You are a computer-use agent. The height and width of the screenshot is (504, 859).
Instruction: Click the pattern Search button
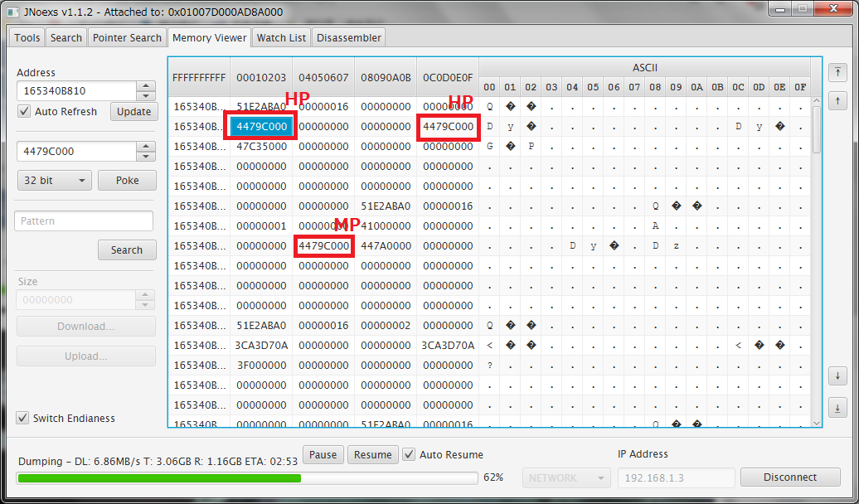127,250
